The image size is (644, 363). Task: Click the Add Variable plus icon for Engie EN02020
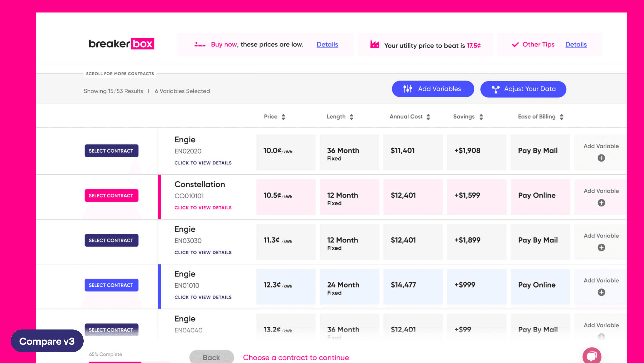point(601,158)
